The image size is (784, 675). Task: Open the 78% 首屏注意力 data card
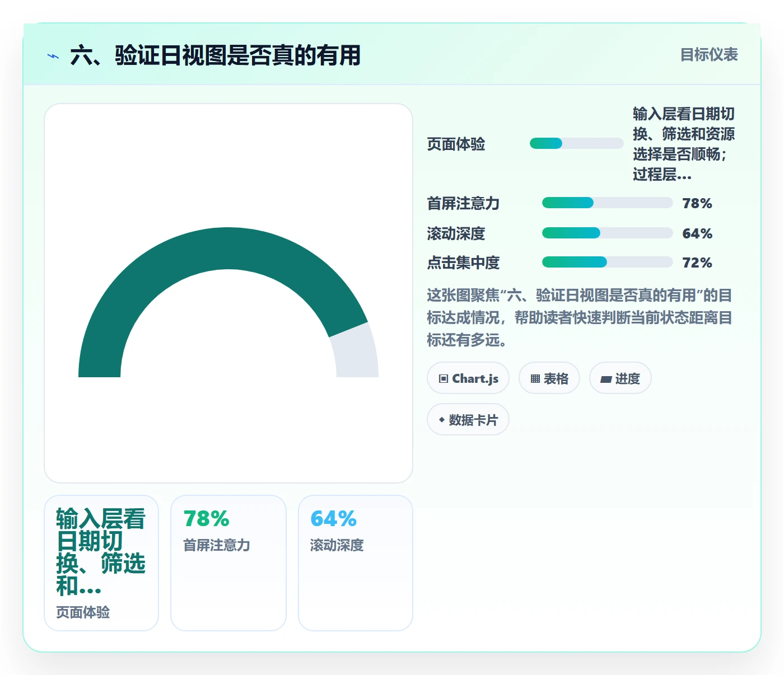[x=228, y=563]
